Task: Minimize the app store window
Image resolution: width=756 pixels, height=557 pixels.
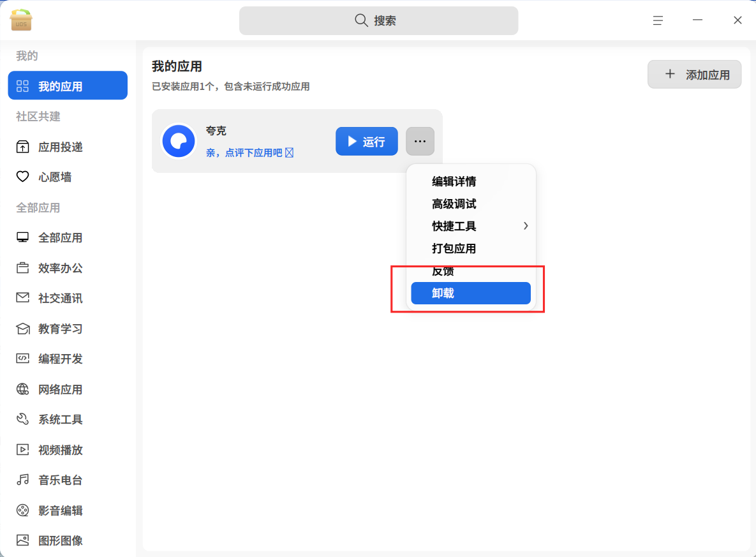Action: pos(697,20)
